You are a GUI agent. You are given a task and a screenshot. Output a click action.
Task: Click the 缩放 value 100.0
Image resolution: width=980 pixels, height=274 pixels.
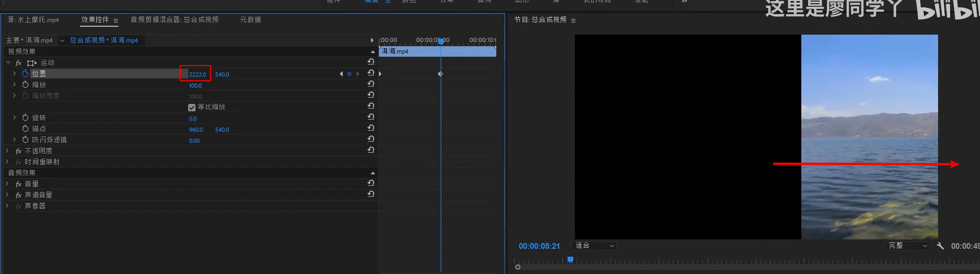coord(195,86)
